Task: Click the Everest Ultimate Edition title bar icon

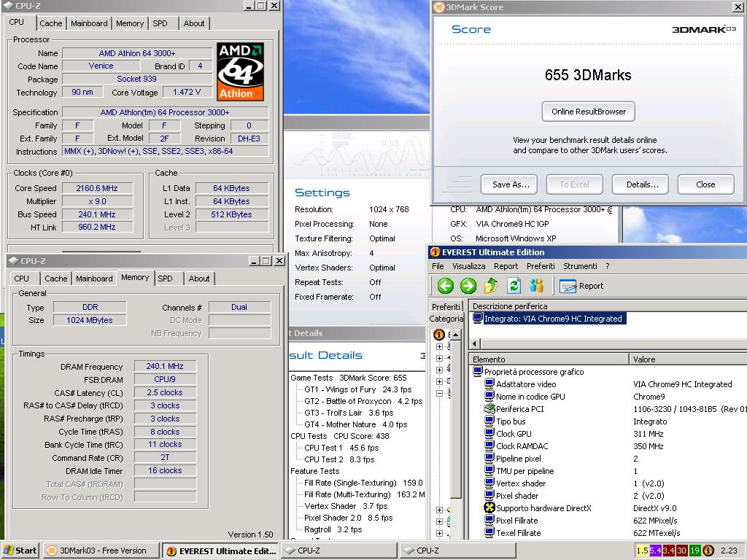Action: coord(435,252)
